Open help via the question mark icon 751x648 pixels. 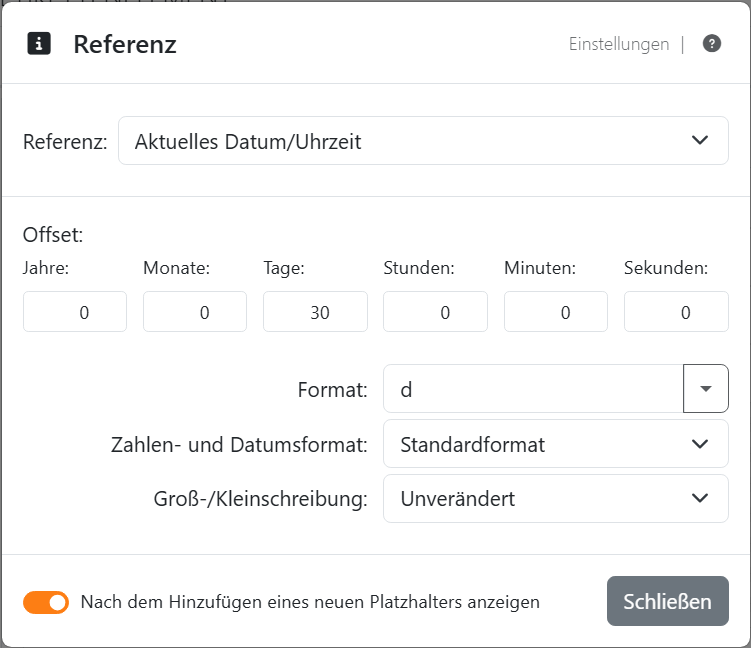(712, 44)
